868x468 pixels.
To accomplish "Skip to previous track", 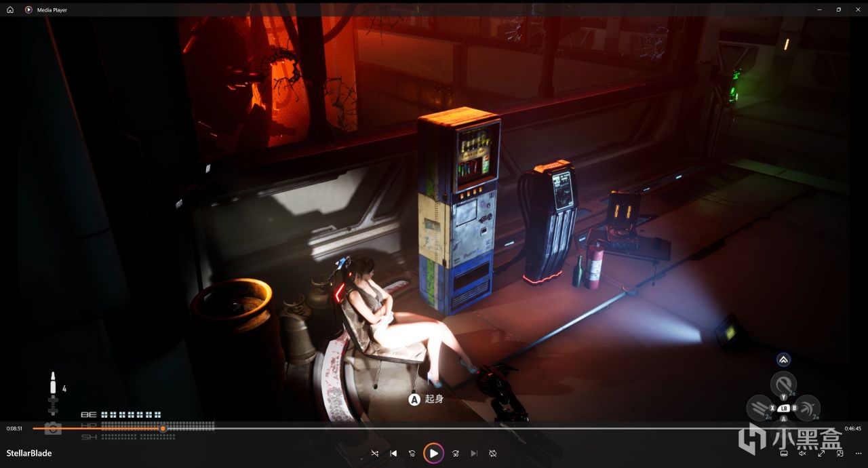I will click(x=393, y=453).
